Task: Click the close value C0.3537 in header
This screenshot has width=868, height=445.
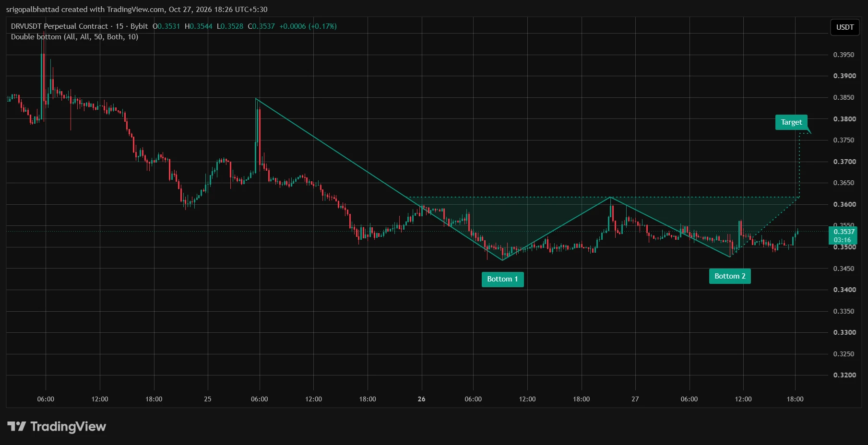Action: tap(262, 26)
